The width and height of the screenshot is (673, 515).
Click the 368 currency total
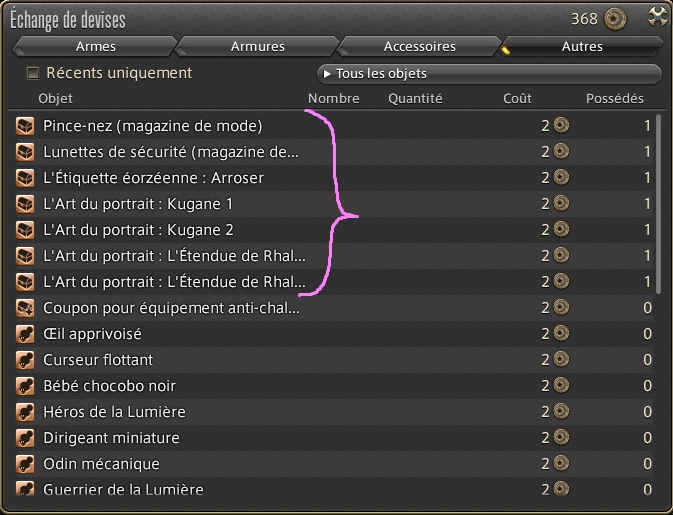tap(584, 19)
